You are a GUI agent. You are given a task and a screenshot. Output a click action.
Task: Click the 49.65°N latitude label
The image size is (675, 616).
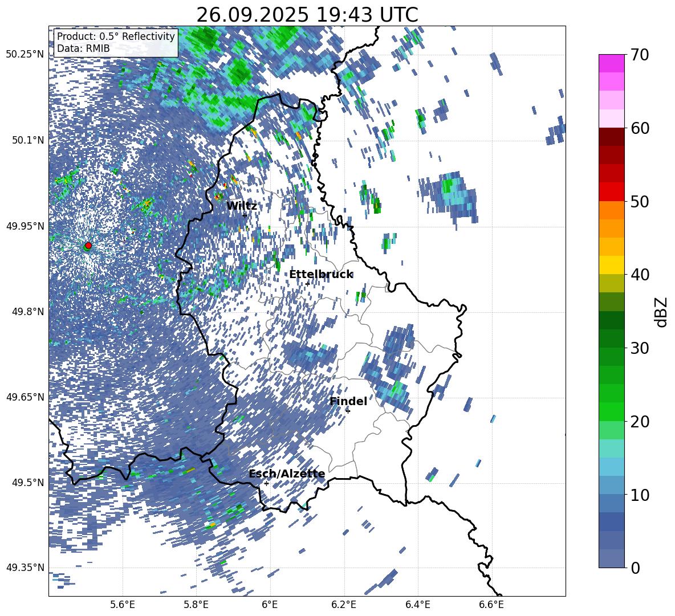(x=25, y=397)
